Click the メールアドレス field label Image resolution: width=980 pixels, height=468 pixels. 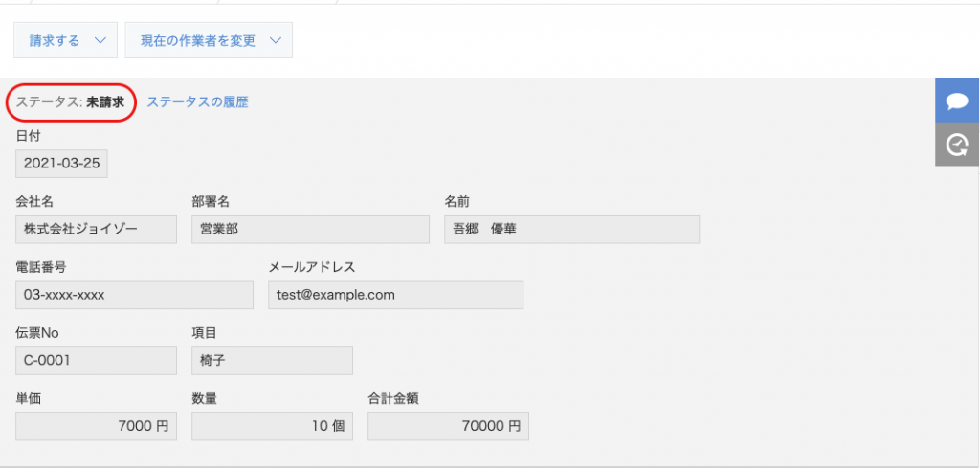click(312, 267)
